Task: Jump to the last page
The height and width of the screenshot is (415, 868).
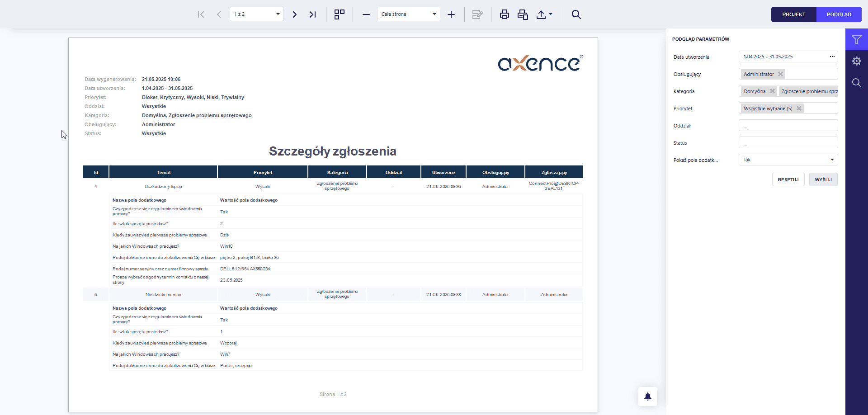Action: [312, 14]
